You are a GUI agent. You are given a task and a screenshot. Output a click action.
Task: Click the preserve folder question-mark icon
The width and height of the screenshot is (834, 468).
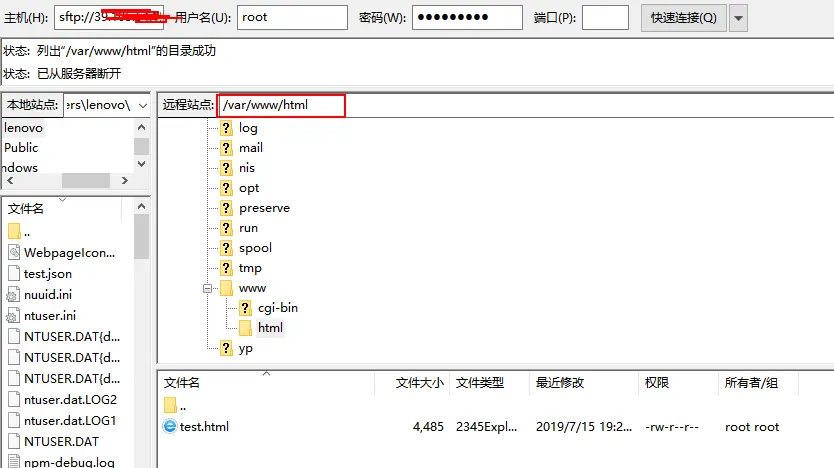227,208
